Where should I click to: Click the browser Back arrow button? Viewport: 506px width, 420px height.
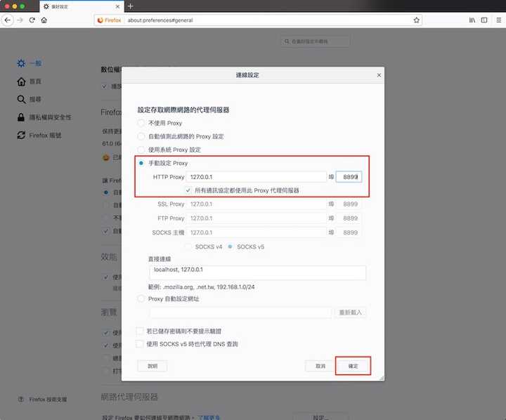(8, 20)
